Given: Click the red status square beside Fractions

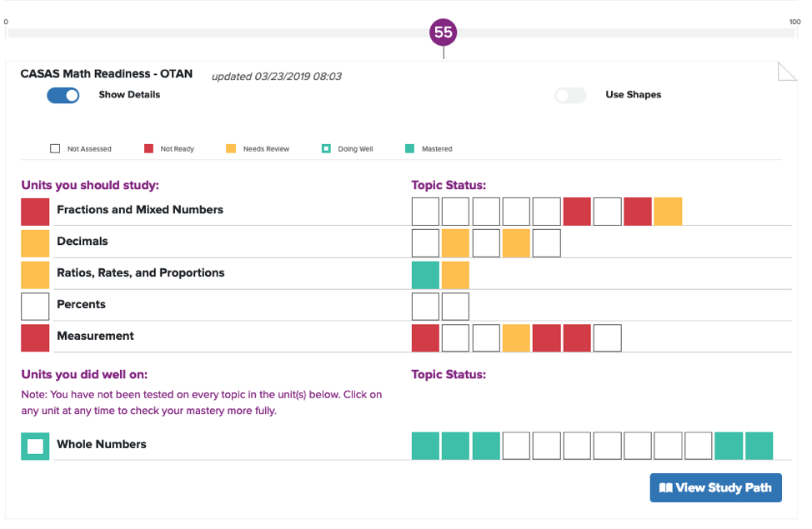Looking at the screenshot, I should pyautogui.click(x=35, y=212).
